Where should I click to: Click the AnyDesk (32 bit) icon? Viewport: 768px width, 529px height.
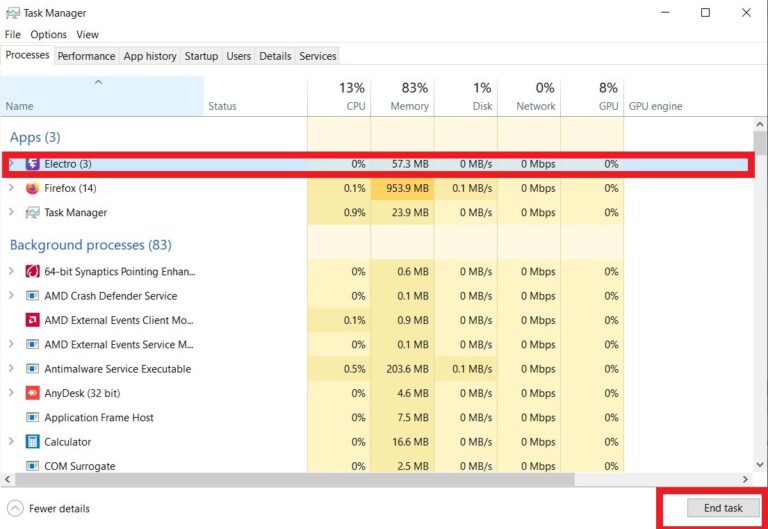32,393
